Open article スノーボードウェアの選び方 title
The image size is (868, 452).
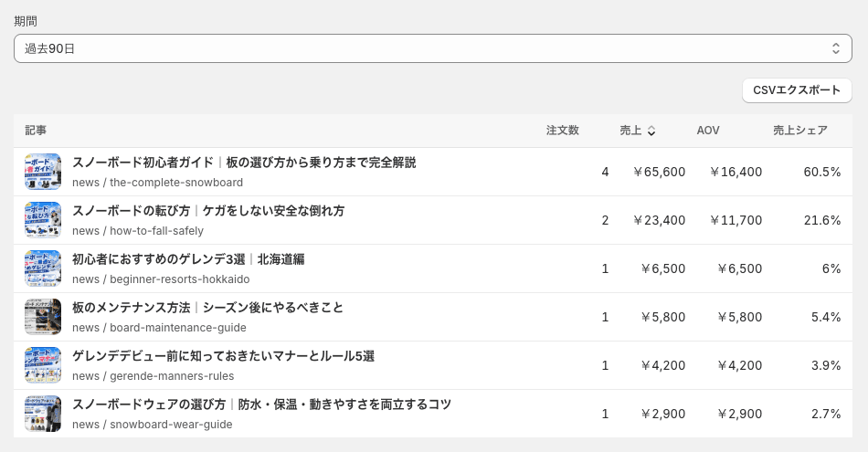coord(262,405)
